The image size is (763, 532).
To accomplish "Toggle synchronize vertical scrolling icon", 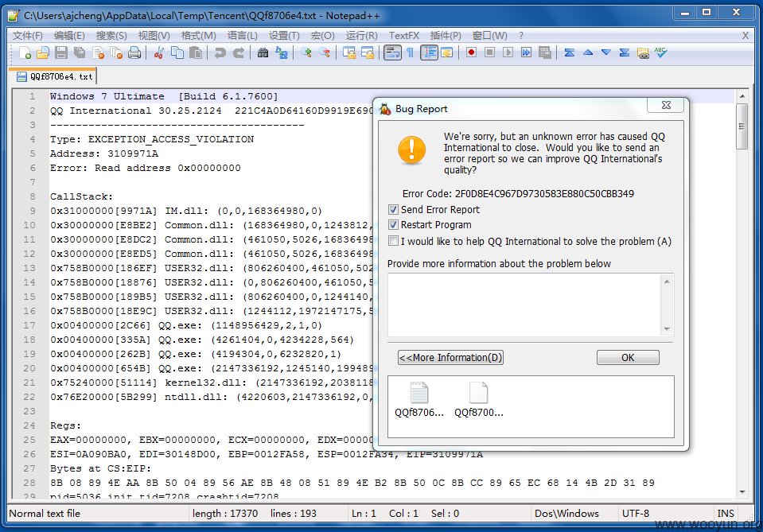I will (x=349, y=52).
